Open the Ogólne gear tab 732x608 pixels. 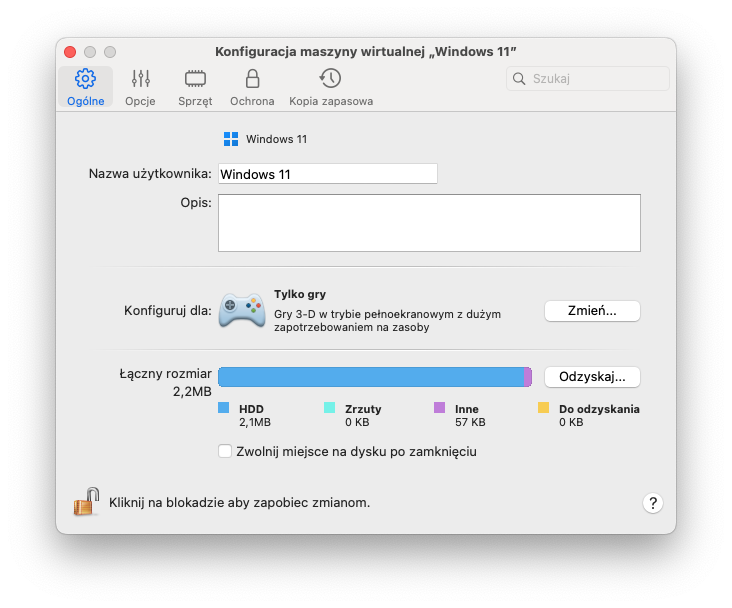click(85, 87)
